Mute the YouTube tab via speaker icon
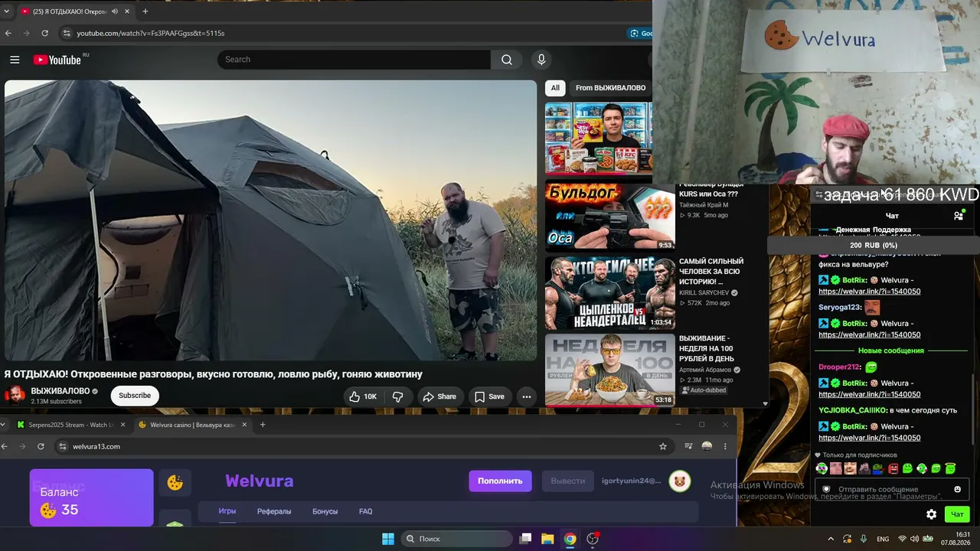This screenshot has width=980, height=551. tap(115, 11)
